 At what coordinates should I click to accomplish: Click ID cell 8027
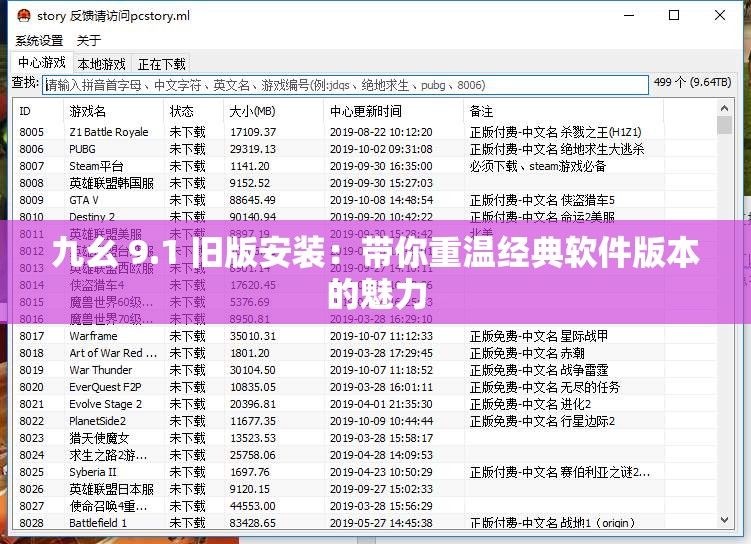coord(32,506)
